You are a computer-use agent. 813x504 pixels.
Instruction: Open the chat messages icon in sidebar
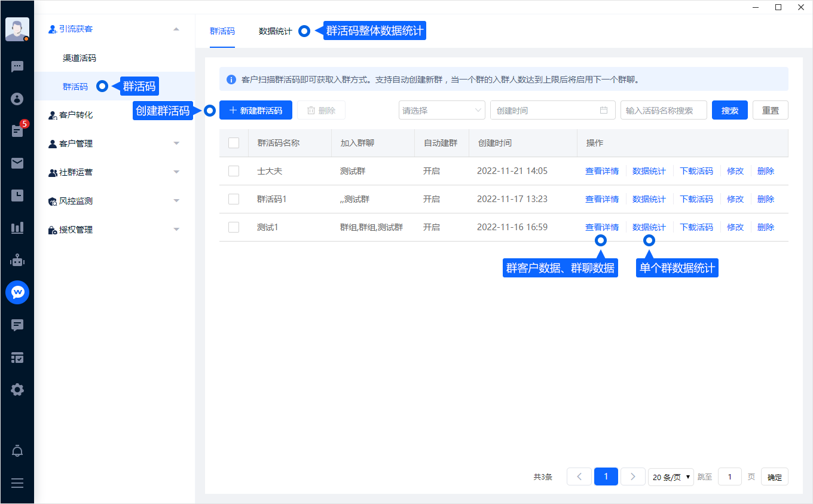[17, 66]
